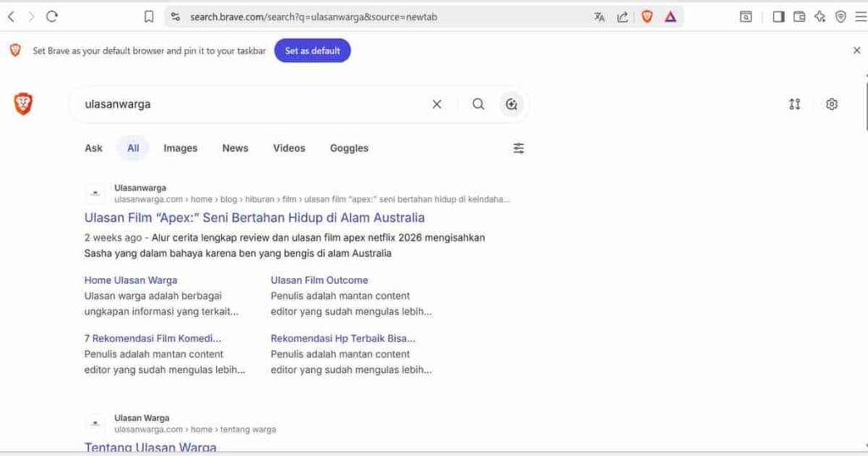Image resolution: width=868 pixels, height=456 pixels.
Task: Open the Tentang Ulasan Warga result
Action: pos(151,447)
